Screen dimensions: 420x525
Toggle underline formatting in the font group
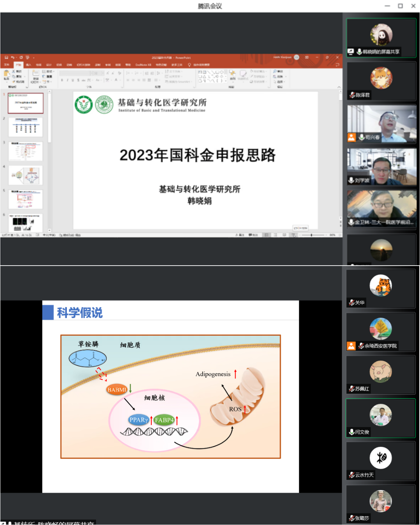[73, 80]
